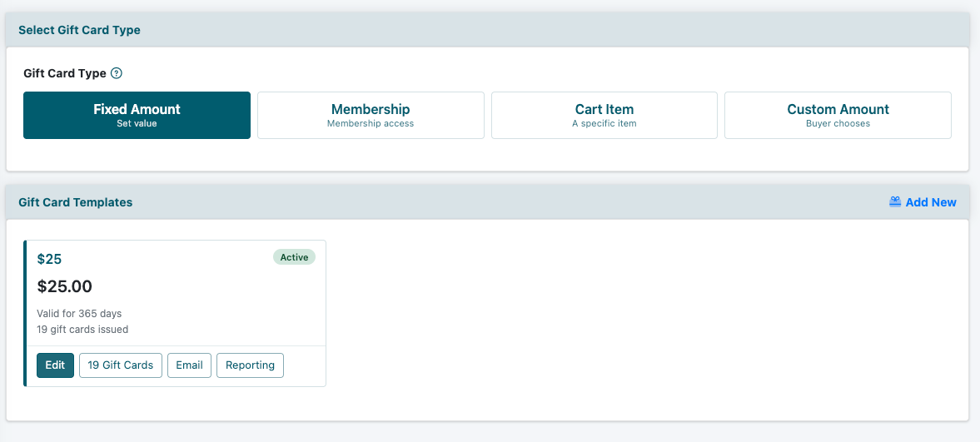
Task: Click the Add New template link
Action: (x=923, y=202)
